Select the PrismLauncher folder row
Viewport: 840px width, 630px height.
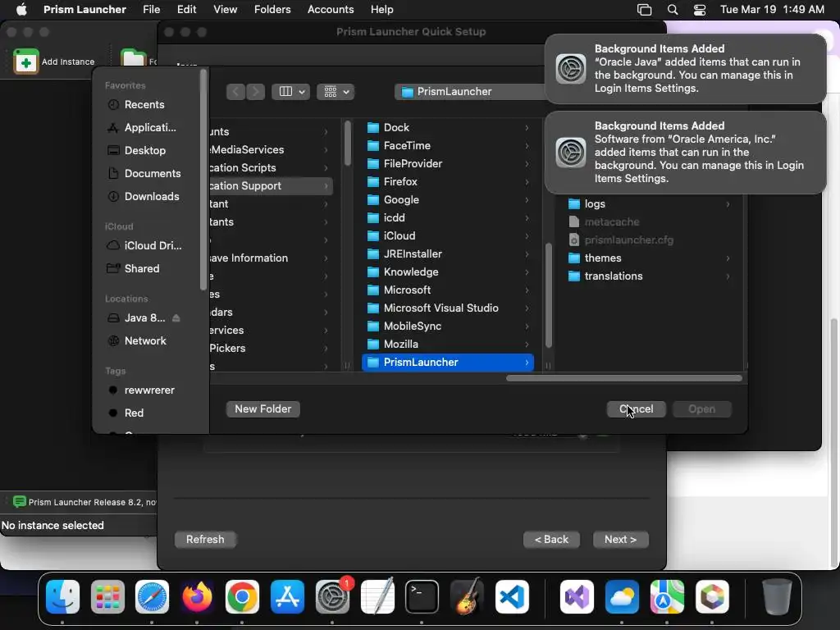[448, 363]
